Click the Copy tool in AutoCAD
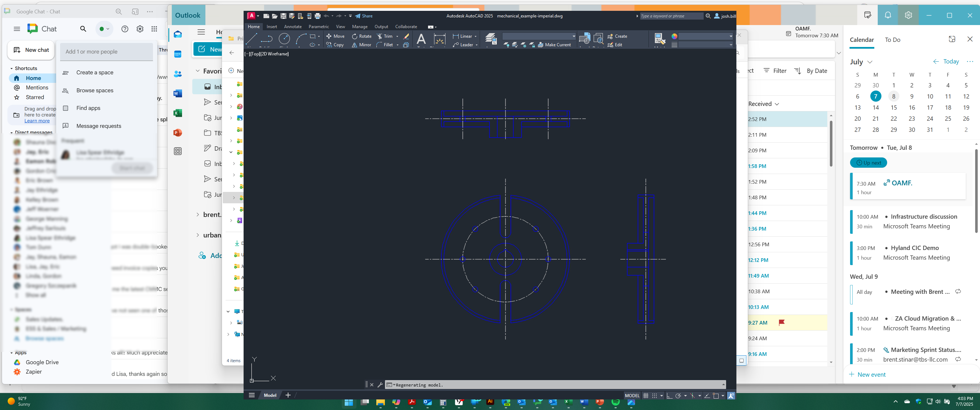The width and height of the screenshot is (980, 410). (335, 45)
